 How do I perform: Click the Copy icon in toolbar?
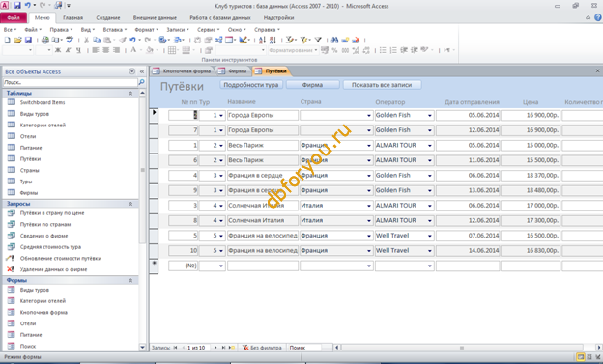(x=97, y=40)
